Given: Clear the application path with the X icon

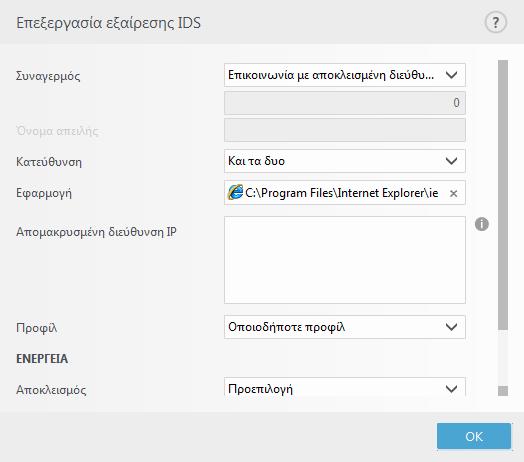Looking at the screenshot, I should coord(453,193).
